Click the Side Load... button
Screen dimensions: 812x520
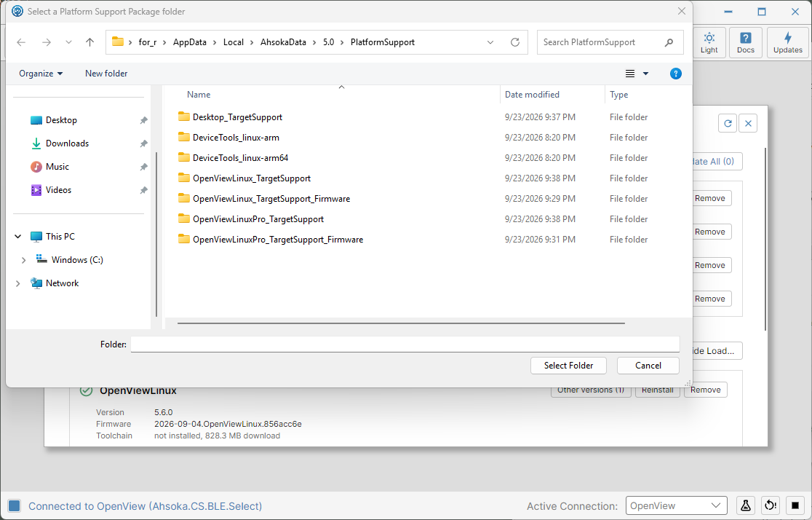[x=717, y=351]
